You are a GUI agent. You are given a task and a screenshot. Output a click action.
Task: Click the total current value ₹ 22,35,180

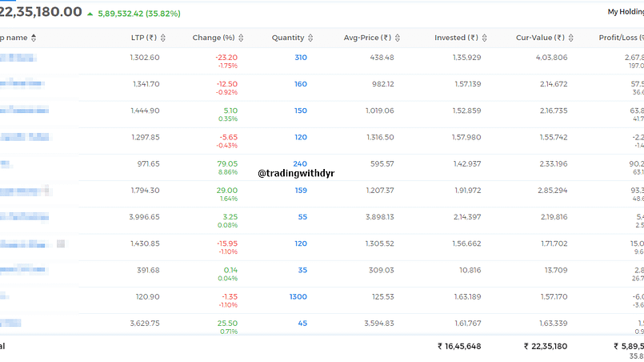[546, 346]
